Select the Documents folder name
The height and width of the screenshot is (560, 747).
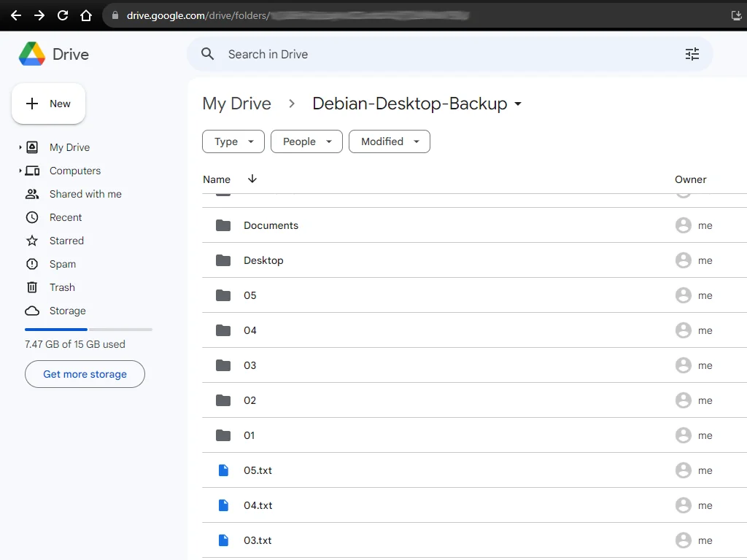[x=271, y=225]
